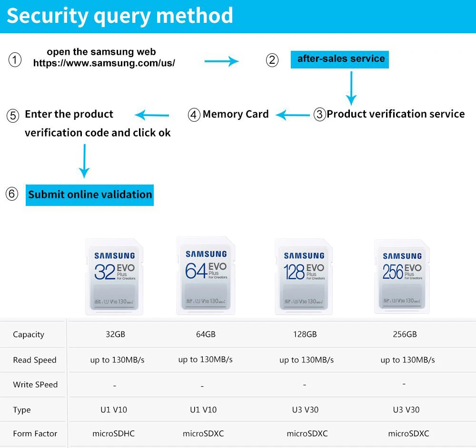Click the 64GB capacity cell
Screen dimensions: 476x448
pos(206,334)
